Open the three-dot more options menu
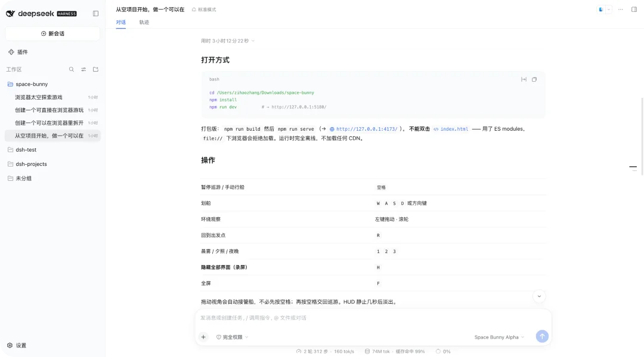 pos(621,10)
